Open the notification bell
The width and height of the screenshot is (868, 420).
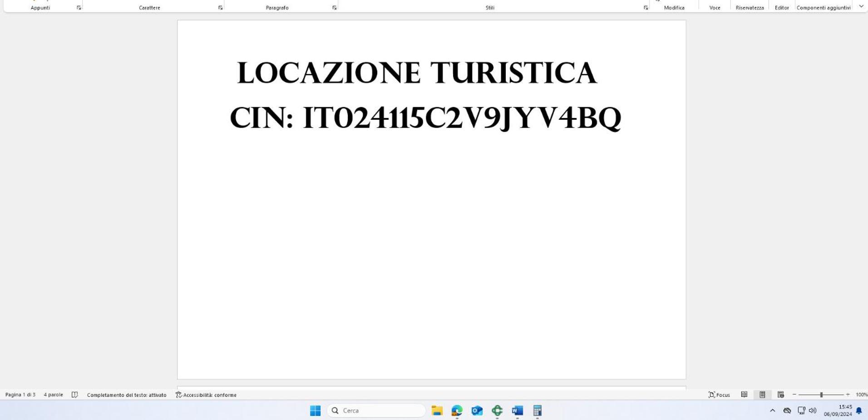859,410
